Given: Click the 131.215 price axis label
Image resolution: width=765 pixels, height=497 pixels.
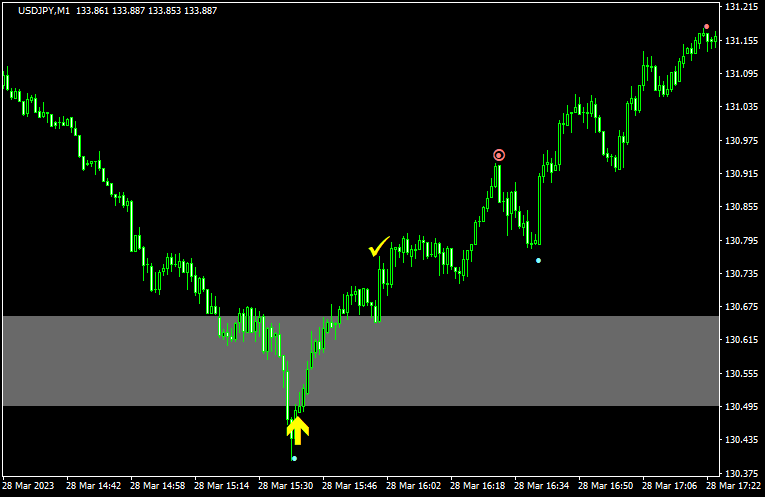Looking at the screenshot, I should tap(740, 7).
